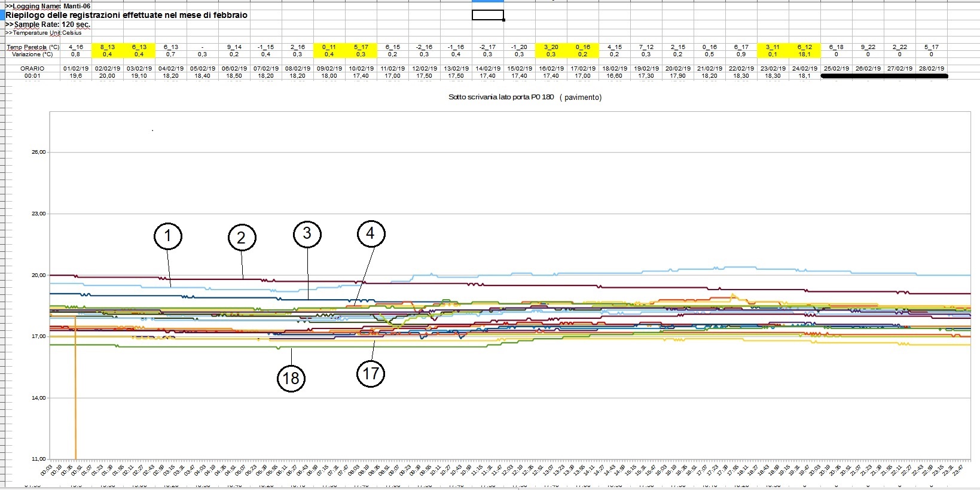The height and width of the screenshot is (490, 980).
Task: Select the yellow highlighted cell '8_13'
Action: (x=108, y=47)
